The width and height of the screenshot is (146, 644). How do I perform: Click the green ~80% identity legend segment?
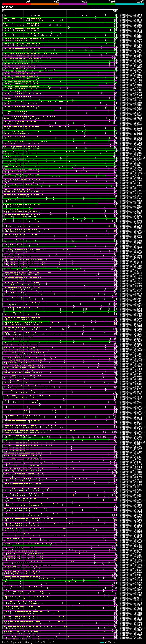click(101, 4)
